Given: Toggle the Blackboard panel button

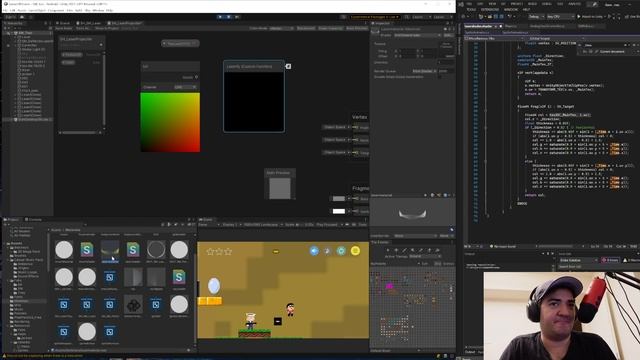Looking at the screenshot, I should (x=306, y=29).
